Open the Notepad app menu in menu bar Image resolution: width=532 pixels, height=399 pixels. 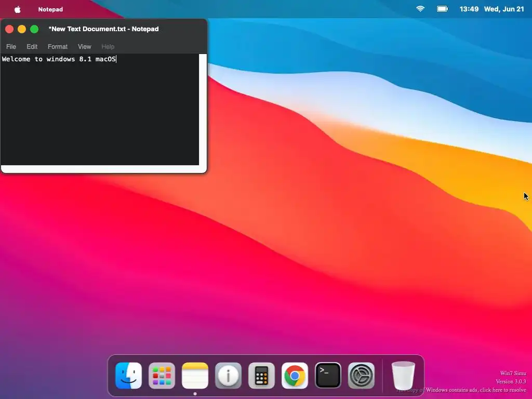50,9
